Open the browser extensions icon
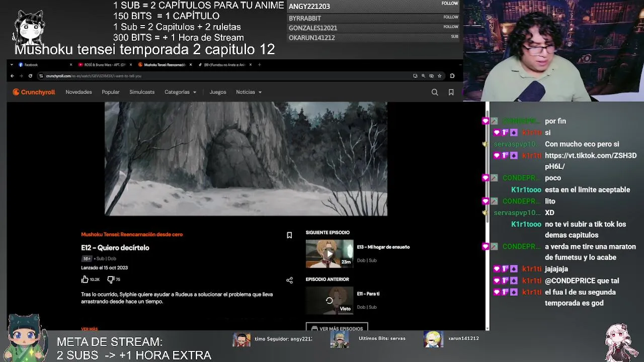The image size is (644, 362). [x=452, y=76]
